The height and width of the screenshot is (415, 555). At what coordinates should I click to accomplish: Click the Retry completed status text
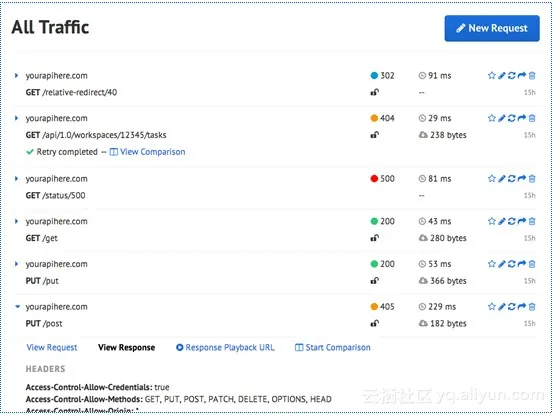(67, 152)
